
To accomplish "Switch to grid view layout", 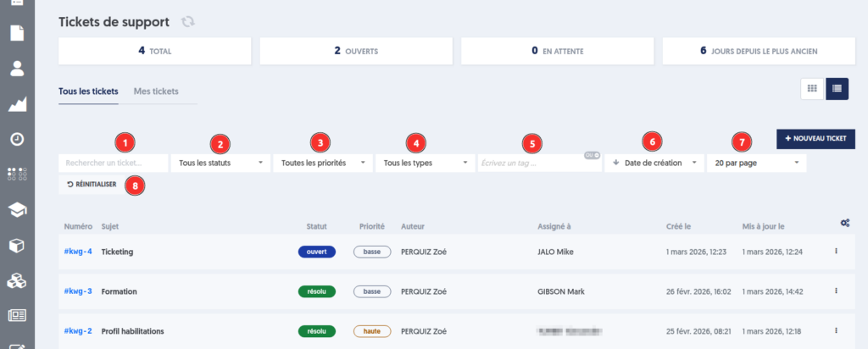I will pos(812,88).
